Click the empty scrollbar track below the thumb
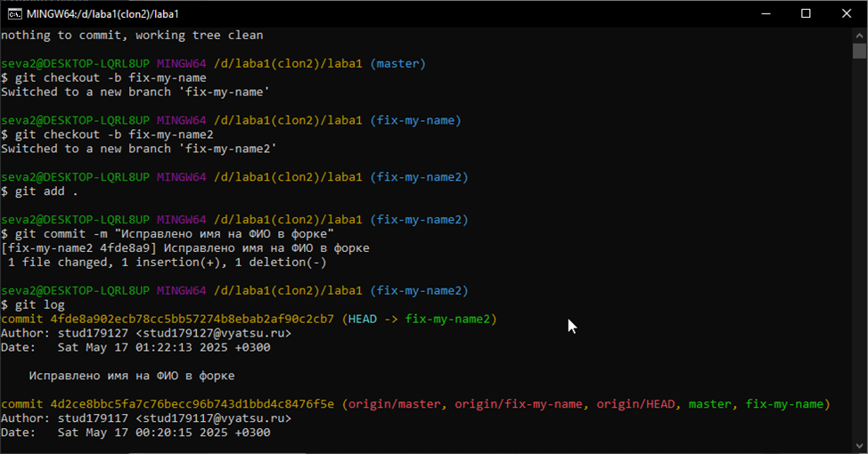The image size is (868, 454). pyautogui.click(x=860, y=267)
